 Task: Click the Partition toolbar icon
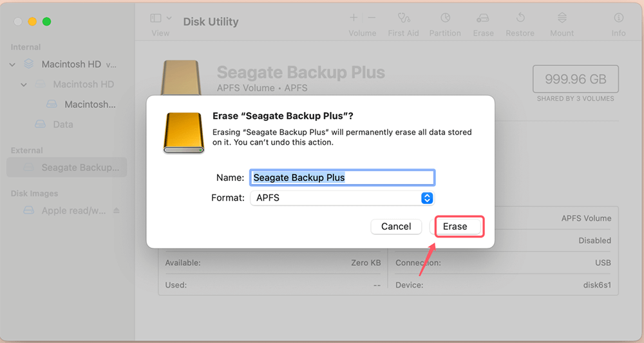pyautogui.click(x=445, y=18)
